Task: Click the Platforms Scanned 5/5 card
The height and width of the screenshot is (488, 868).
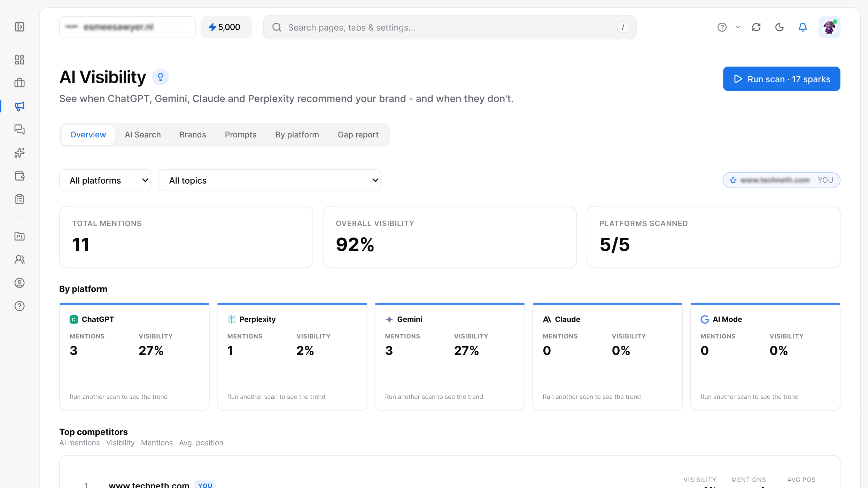Action: coord(713,237)
